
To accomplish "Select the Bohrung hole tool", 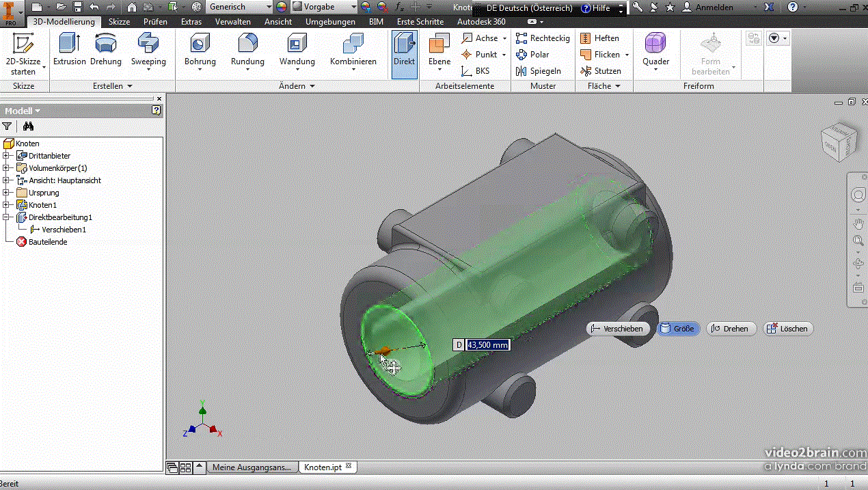I will (200, 52).
